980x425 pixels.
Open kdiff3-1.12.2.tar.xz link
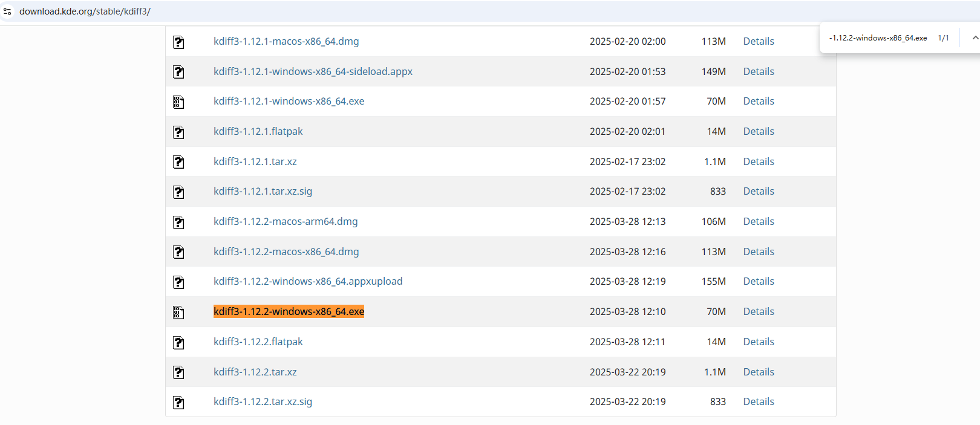255,372
